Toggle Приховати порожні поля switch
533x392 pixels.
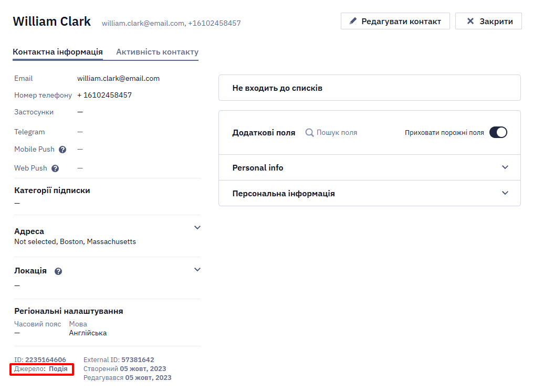tap(498, 132)
